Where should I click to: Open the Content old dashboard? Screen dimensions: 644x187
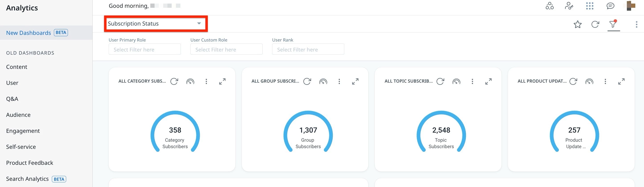pyautogui.click(x=17, y=67)
